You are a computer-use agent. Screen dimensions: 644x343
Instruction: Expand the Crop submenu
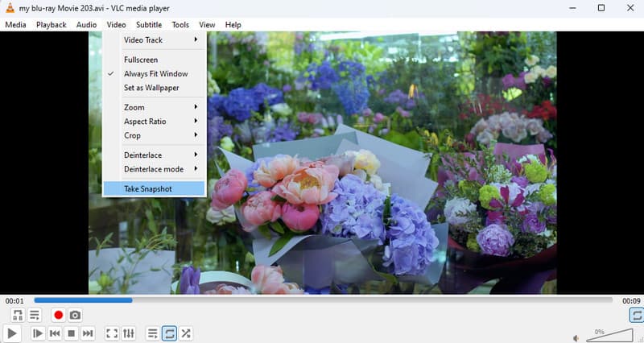click(154, 135)
